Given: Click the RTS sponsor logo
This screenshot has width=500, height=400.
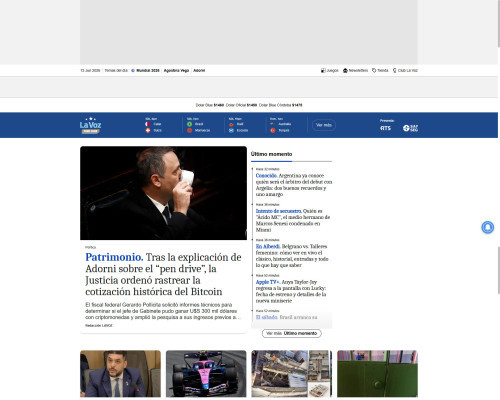Looking at the screenshot, I should point(385,128).
